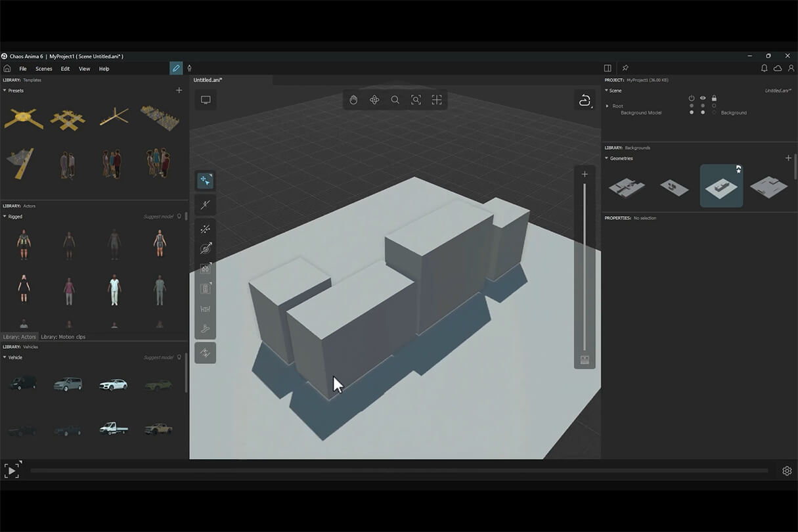798x532 pixels.
Task: Click the escalator tool in left toolbar
Action: 206,330
